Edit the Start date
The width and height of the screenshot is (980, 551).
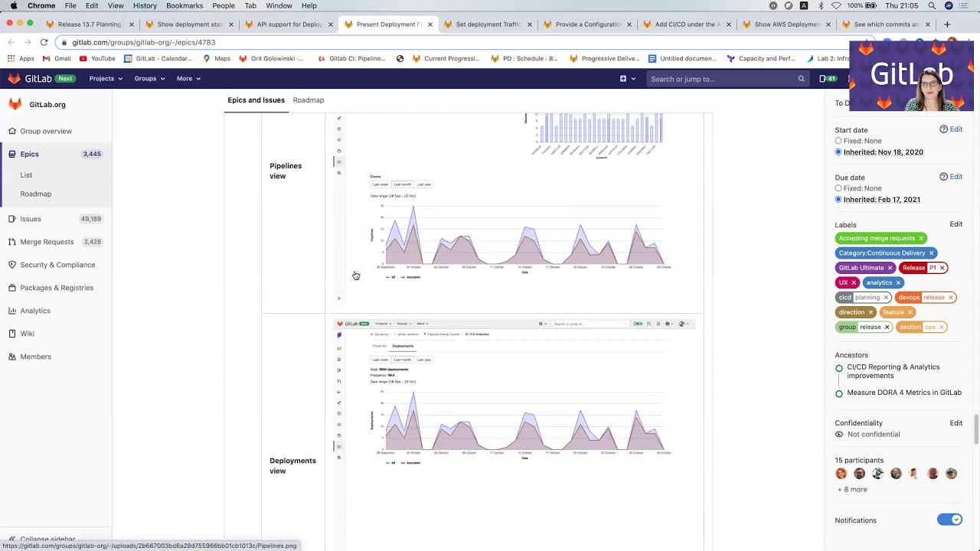(956, 129)
